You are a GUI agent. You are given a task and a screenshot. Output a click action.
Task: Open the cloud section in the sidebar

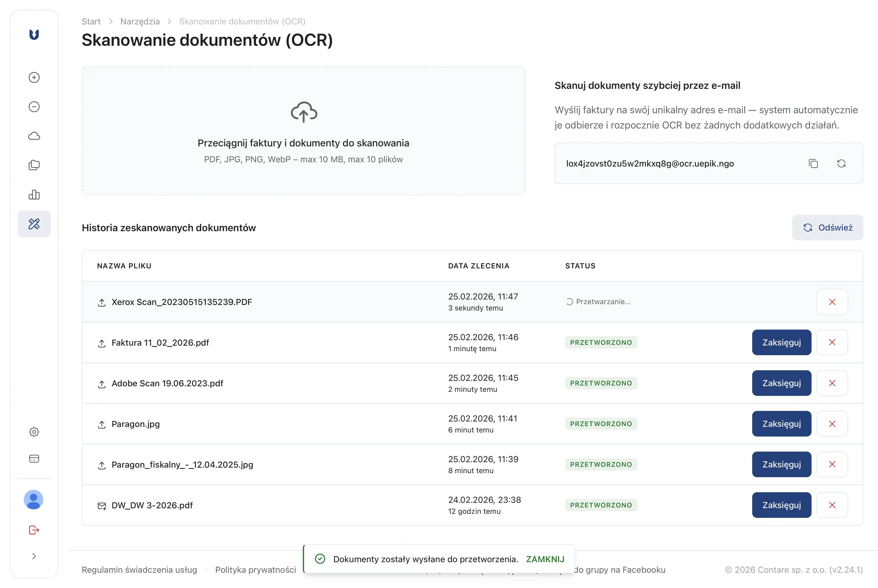(x=34, y=136)
